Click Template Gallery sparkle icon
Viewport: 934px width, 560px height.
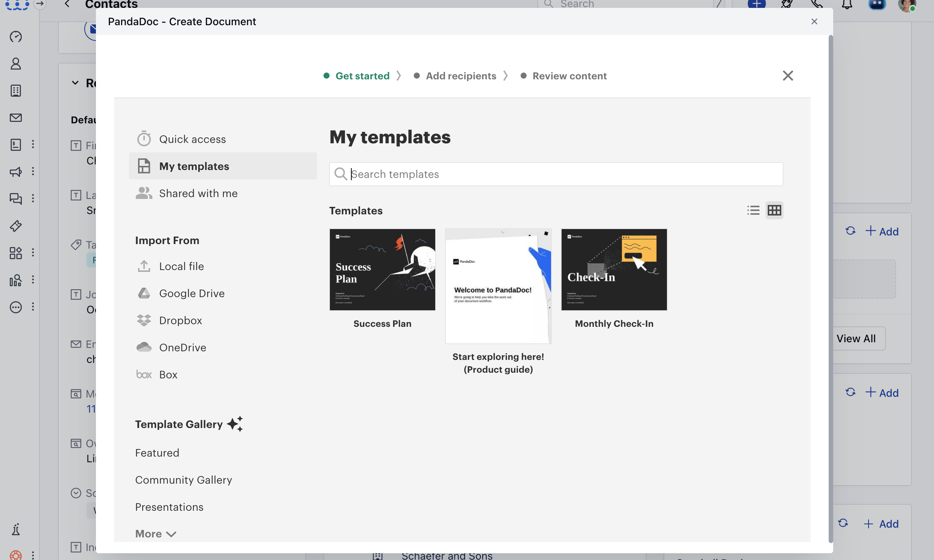click(235, 424)
